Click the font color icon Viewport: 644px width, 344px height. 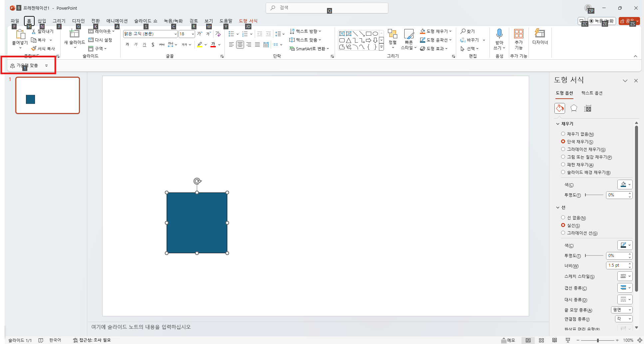pyautogui.click(x=213, y=45)
